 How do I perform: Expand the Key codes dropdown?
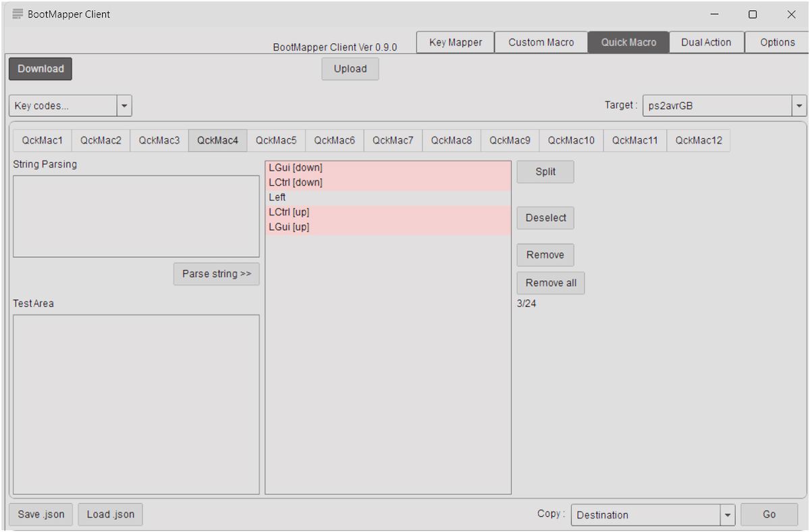(124, 105)
